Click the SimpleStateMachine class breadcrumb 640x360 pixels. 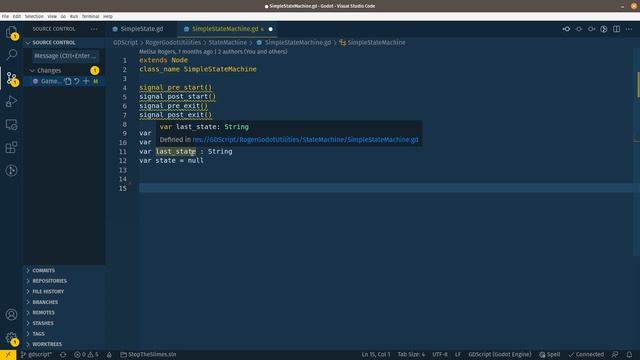372,42
